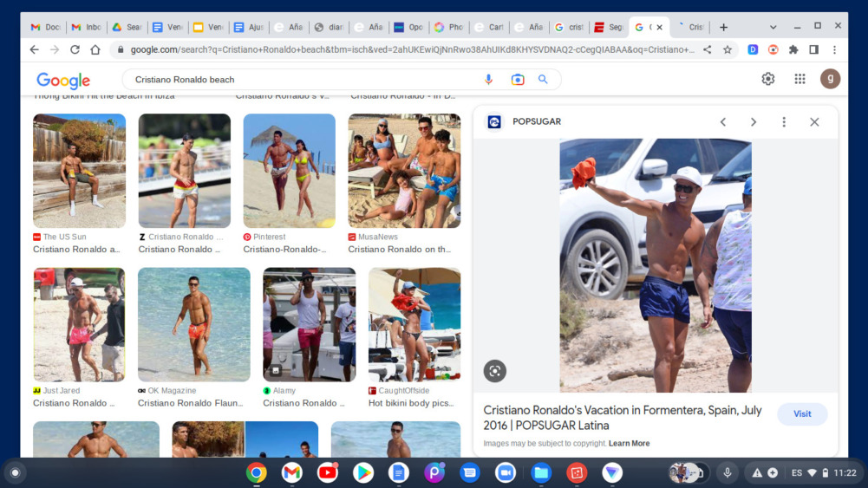868x488 pixels.
Task: Reload the current page
Action: click(x=75, y=49)
